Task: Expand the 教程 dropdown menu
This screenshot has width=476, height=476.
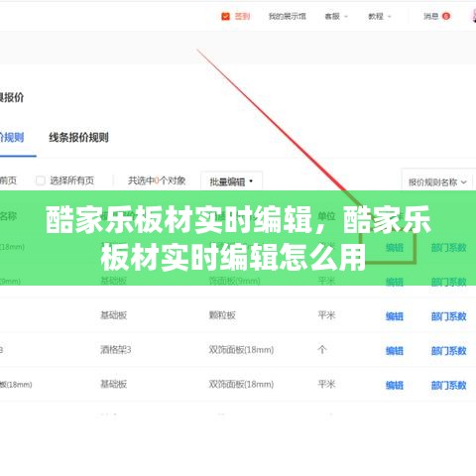Action: pos(380,16)
